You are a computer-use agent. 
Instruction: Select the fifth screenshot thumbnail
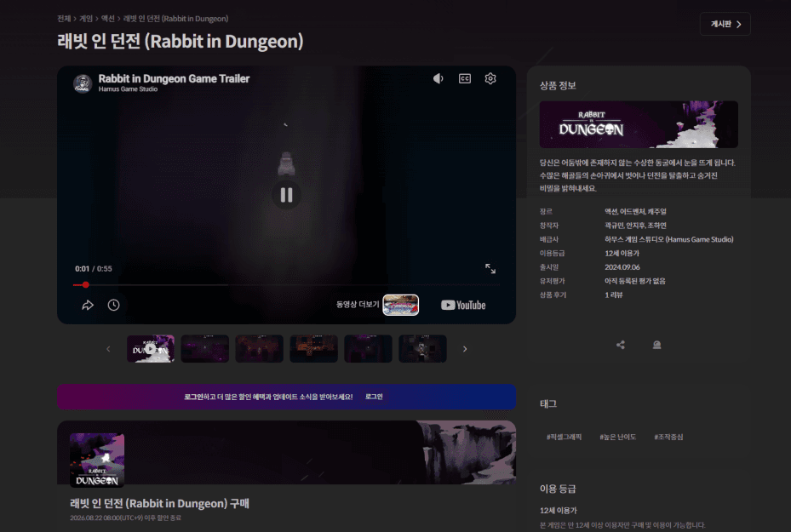pos(369,348)
